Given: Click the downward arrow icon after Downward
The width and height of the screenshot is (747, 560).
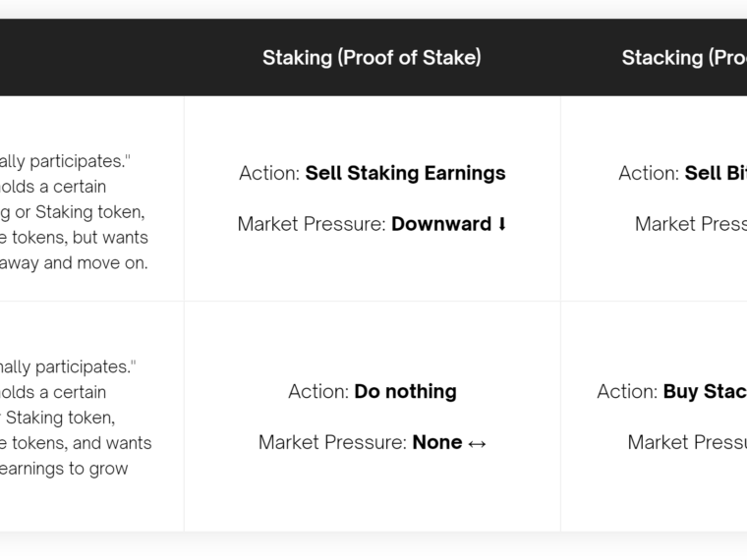Looking at the screenshot, I should click(x=501, y=224).
